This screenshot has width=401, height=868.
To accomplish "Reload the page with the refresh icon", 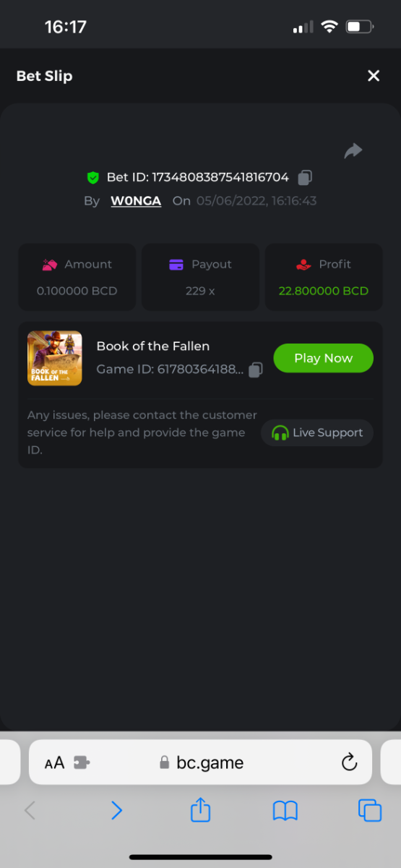I will tap(349, 762).
